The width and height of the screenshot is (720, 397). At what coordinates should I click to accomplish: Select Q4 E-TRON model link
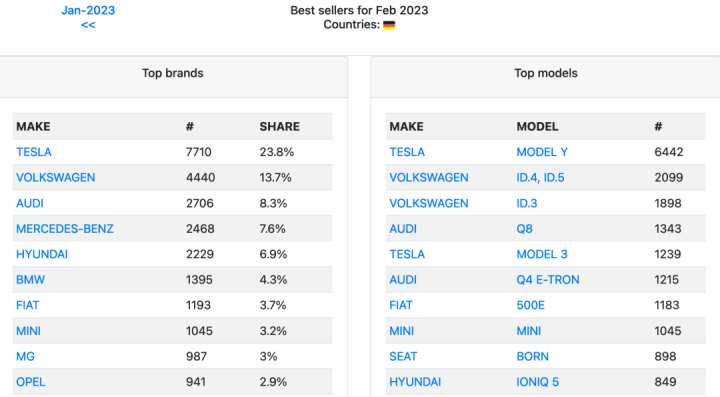tap(548, 280)
